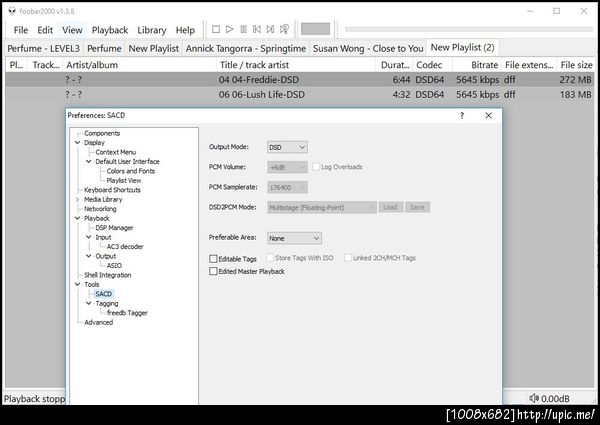Select Advanced tree item

coord(98,322)
